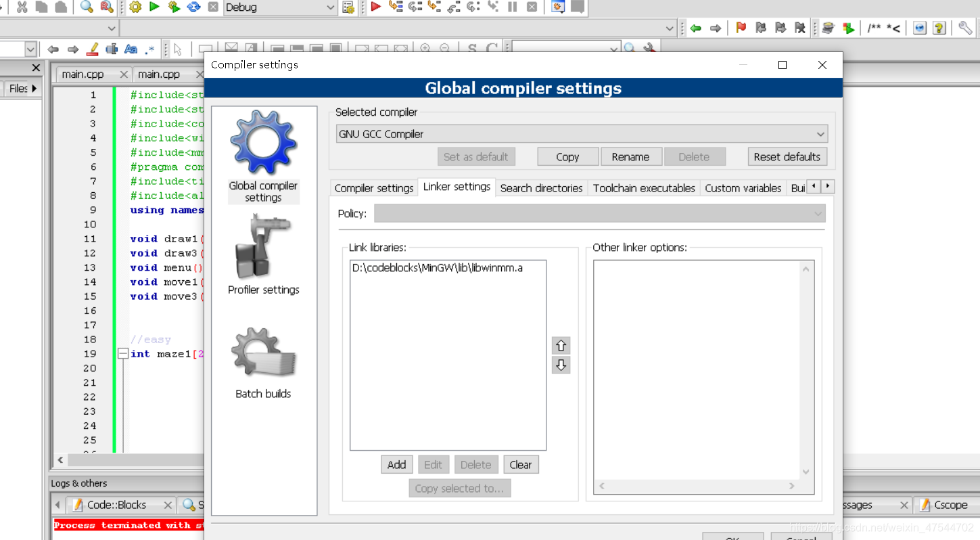
Task: Click the editor horizontal scrollbar left arrow
Action: 60,459
